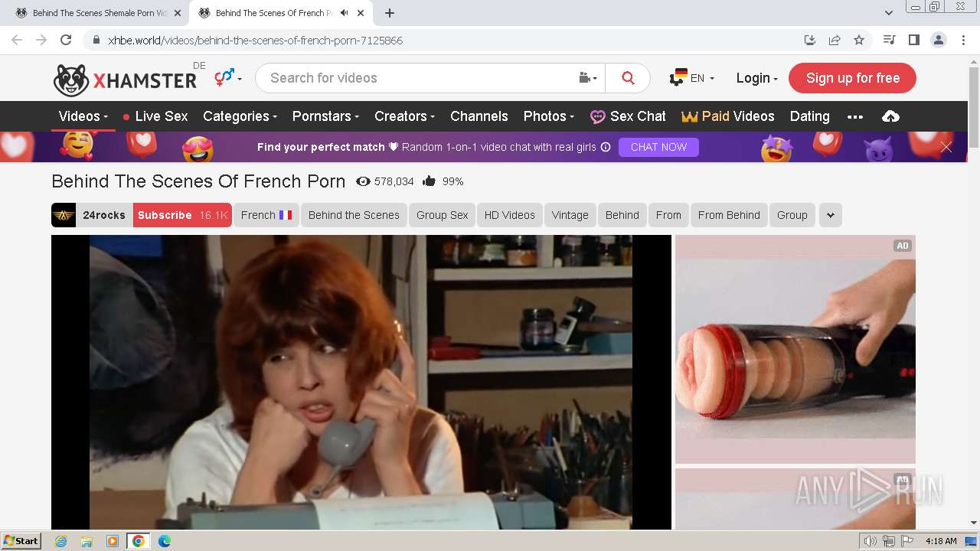Click Sign up for free button
Screen dimensions: 980x551
852,78
